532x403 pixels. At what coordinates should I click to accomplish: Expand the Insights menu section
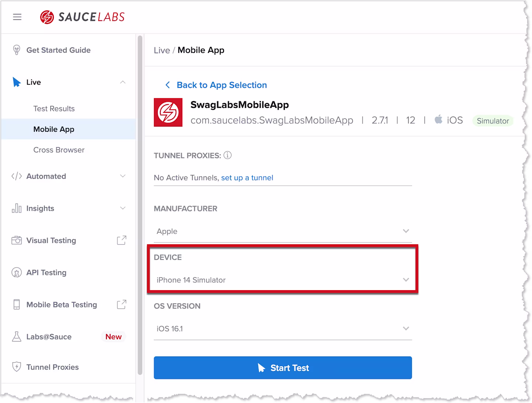pyautogui.click(x=123, y=208)
